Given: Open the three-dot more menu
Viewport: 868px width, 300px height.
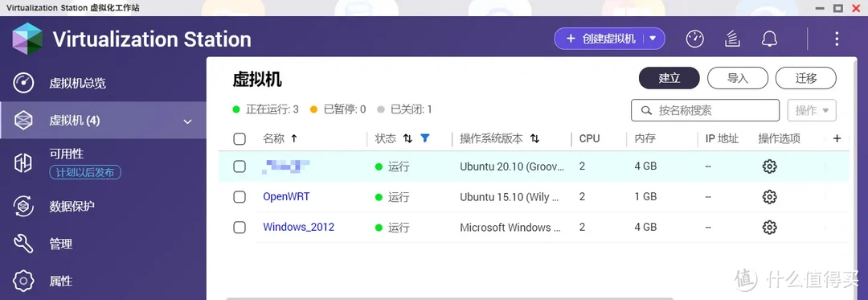Looking at the screenshot, I should tap(837, 39).
